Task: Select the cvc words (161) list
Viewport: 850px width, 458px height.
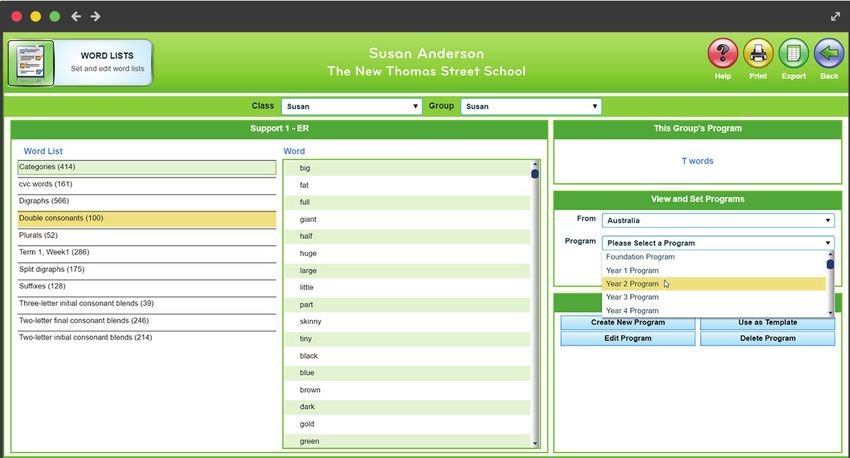Action: pos(146,185)
